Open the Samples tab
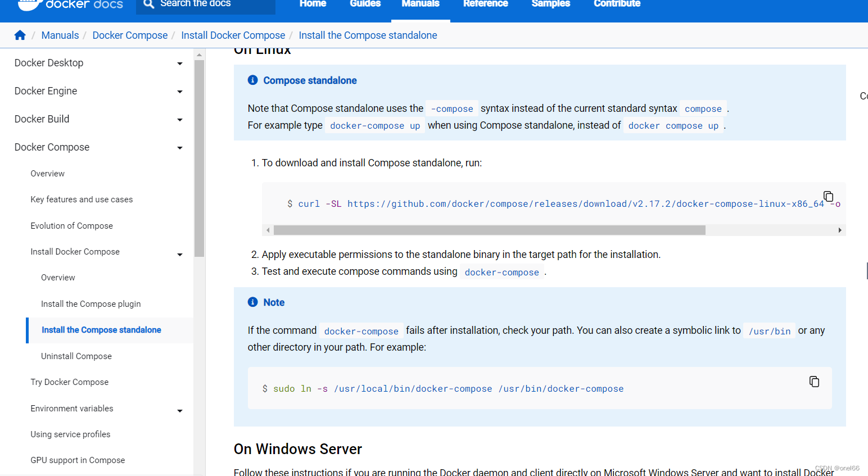The image size is (868, 476). point(551,4)
